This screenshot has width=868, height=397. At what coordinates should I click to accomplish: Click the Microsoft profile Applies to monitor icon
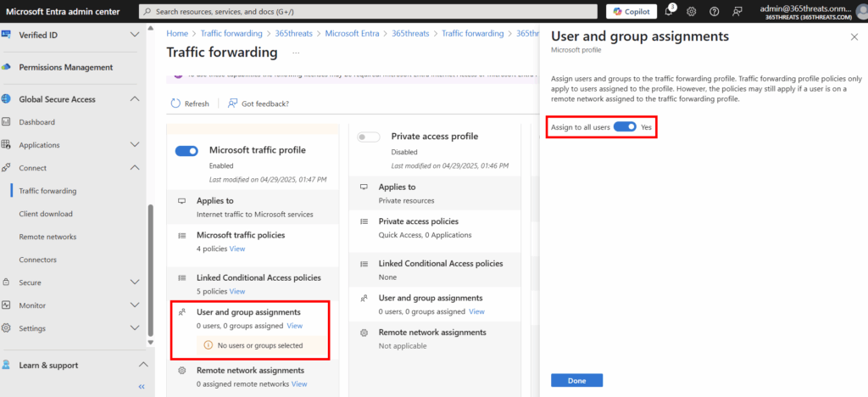[181, 200]
